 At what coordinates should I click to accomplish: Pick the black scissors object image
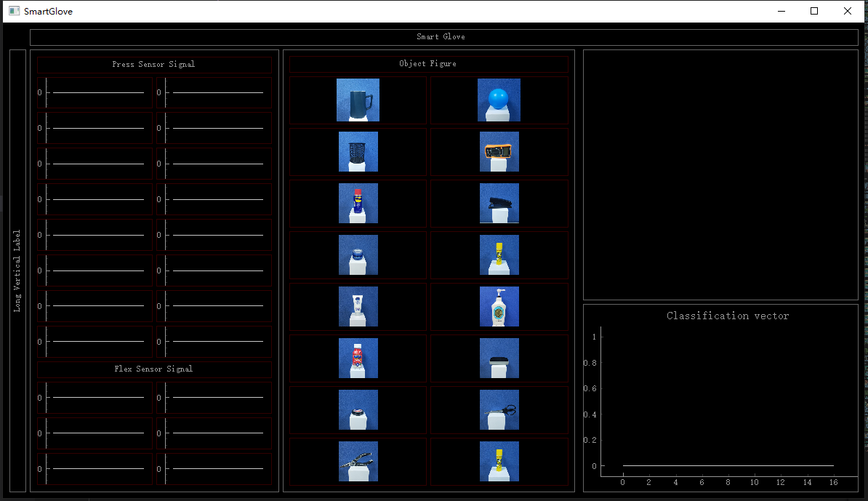499,410
